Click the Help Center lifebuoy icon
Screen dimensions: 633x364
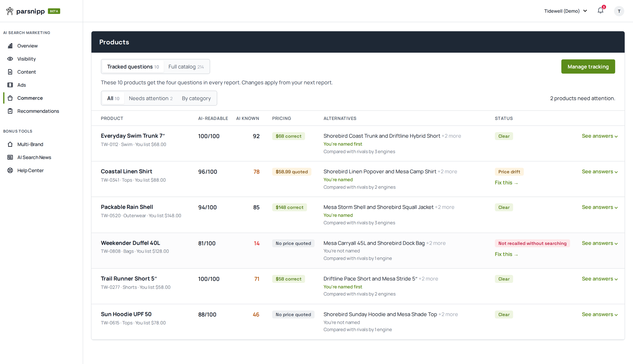pos(10,170)
